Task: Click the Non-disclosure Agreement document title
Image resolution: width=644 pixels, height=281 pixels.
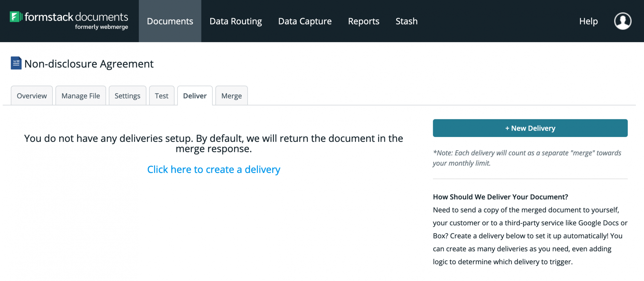Action: click(x=89, y=64)
